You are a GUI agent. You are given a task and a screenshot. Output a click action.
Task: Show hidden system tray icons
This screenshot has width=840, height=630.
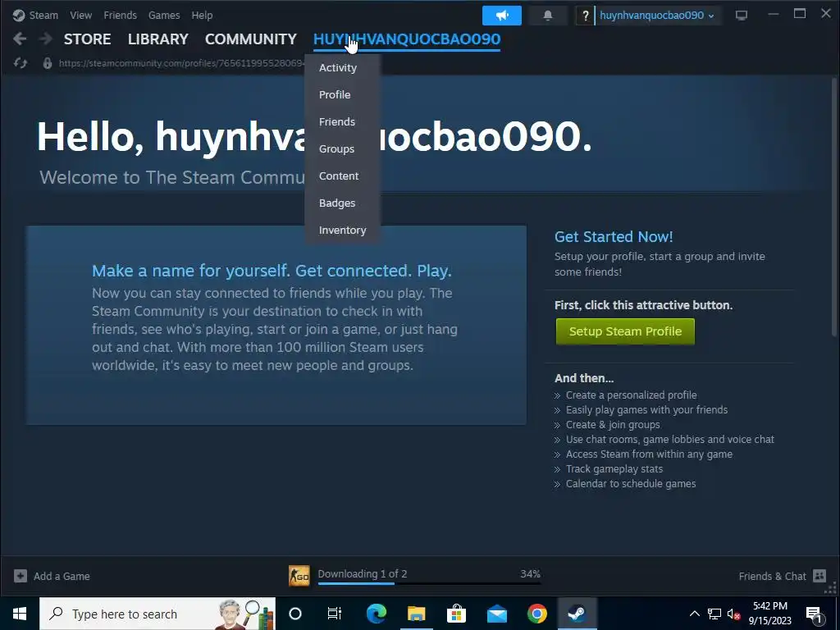point(694,614)
